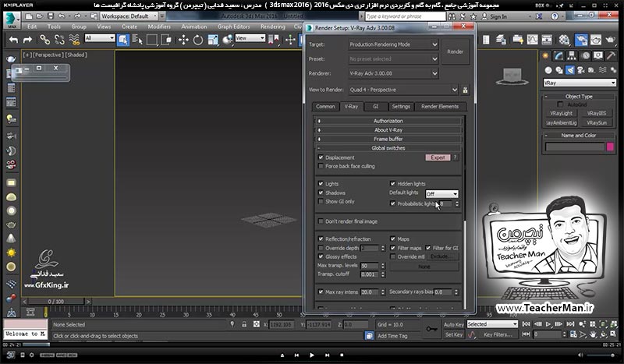Activate the Select and Rotate tool
This screenshot has height=364, width=624.
point(198,40)
